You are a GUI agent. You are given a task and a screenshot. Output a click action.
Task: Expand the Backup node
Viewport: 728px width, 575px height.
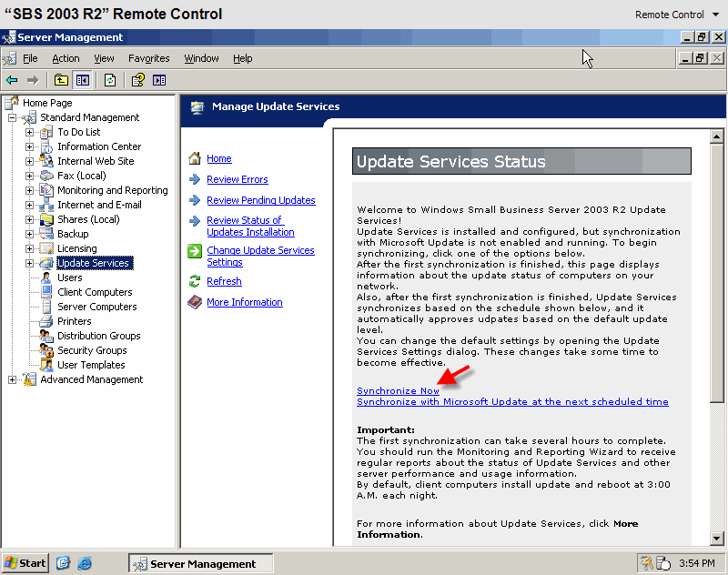[30, 234]
